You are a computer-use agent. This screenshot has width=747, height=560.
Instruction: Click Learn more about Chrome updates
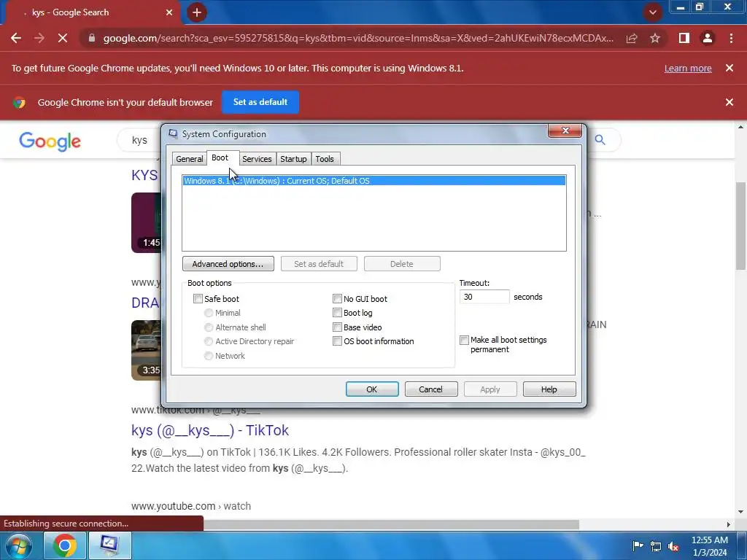coord(688,68)
